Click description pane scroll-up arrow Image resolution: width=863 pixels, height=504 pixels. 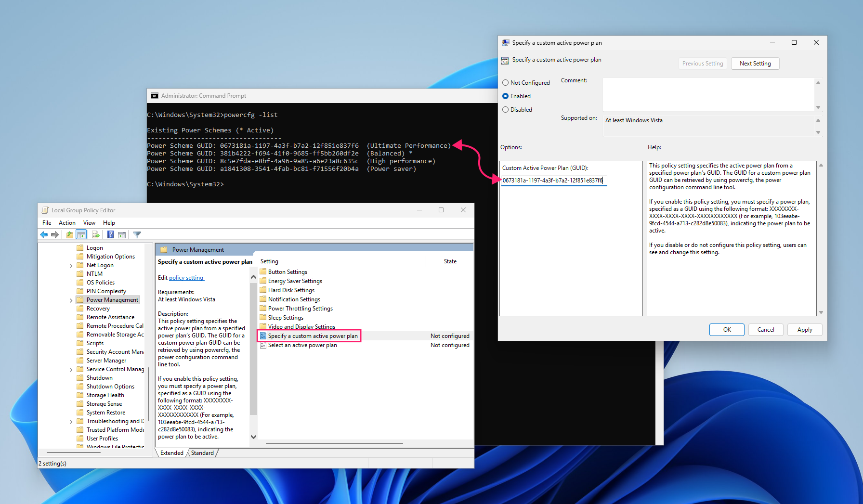click(253, 277)
